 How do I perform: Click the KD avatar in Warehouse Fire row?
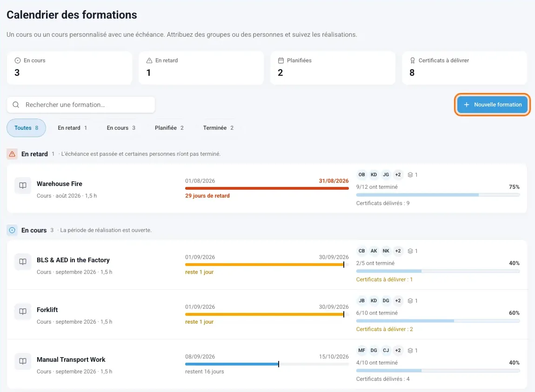pyautogui.click(x=374, y=175)
